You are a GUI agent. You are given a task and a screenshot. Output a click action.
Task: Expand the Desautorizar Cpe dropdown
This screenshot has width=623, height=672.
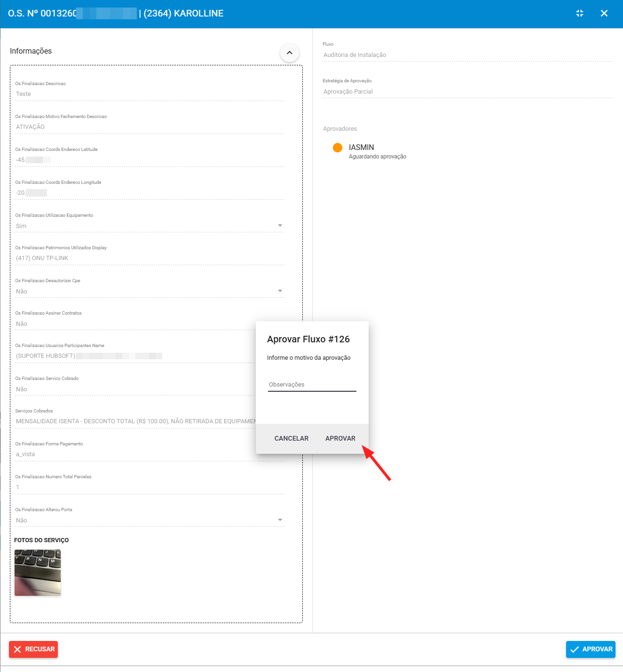[280, 291]
